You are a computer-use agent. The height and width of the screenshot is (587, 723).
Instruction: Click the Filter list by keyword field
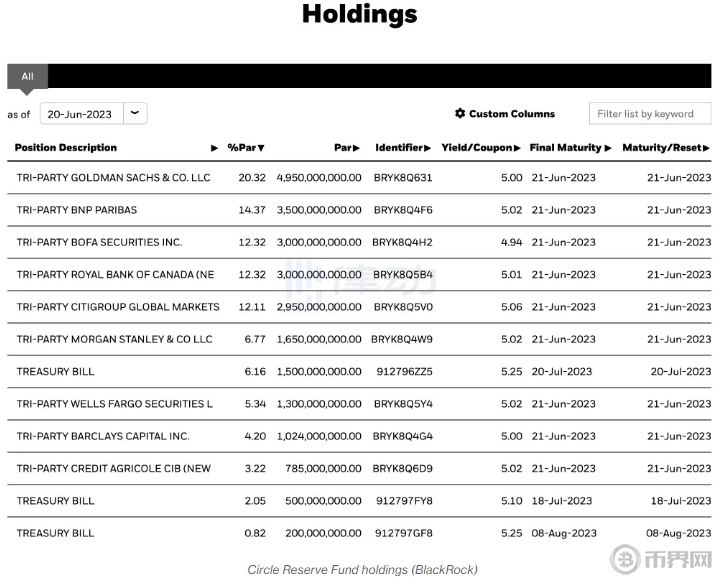coord(649,114)
